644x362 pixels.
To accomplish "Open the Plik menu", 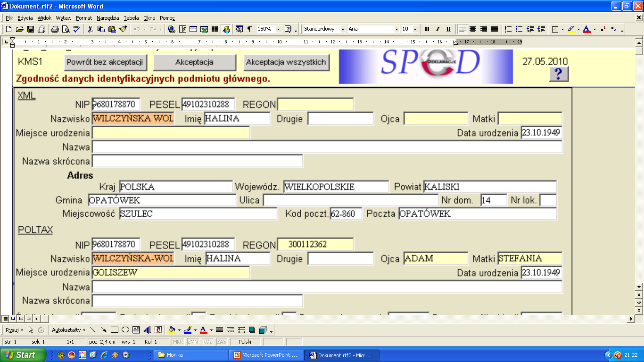I will tap(9, 18).
